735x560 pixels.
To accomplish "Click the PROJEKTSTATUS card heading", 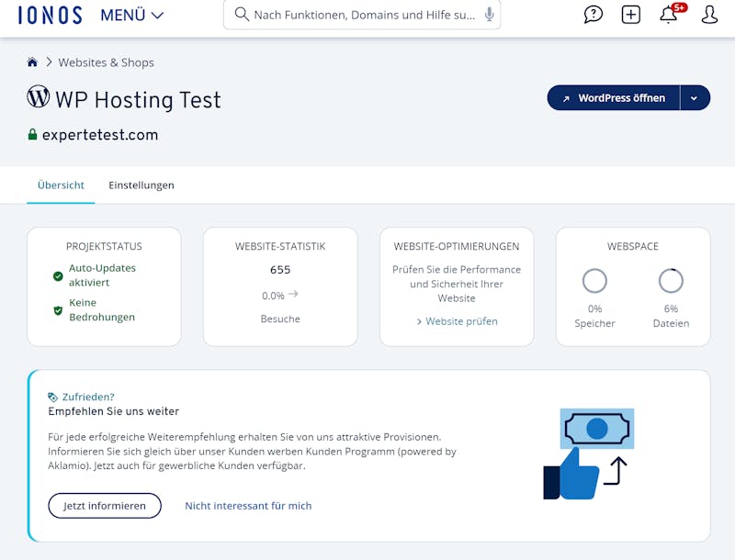I will click(104, 246).
